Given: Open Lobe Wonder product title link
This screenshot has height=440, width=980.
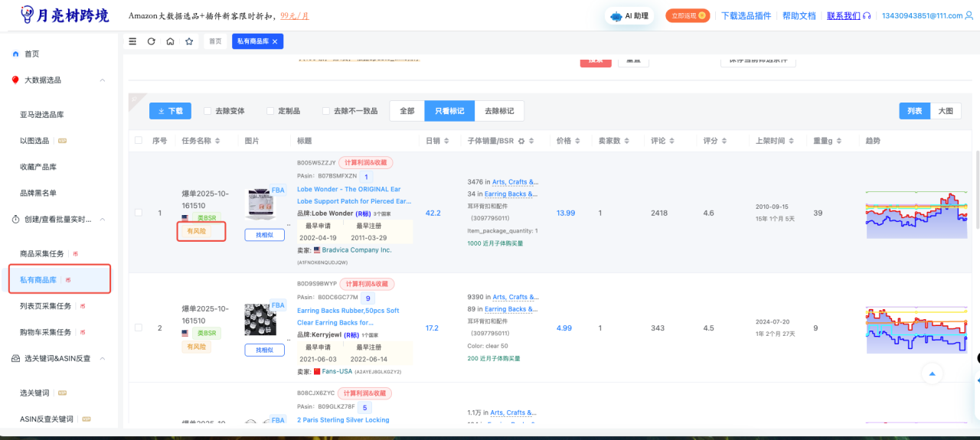Looking at the screenshot, I should coord(348,189).
